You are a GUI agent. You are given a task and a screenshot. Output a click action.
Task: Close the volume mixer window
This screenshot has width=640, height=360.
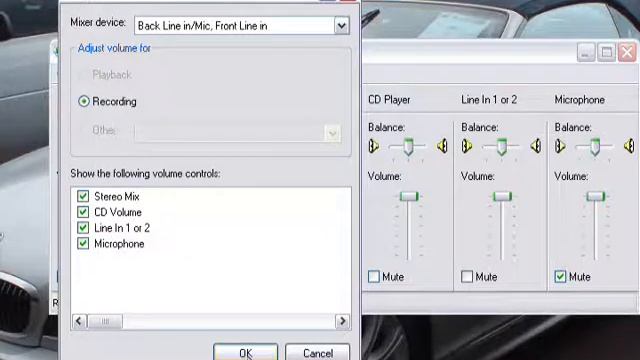[627, 53]
